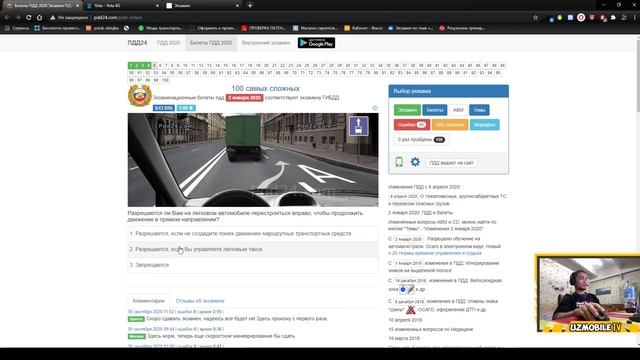Open the Билеты ПДД 2020 menu item
The height and width of the screenshot is (360, 640).
tap(211, 43)
